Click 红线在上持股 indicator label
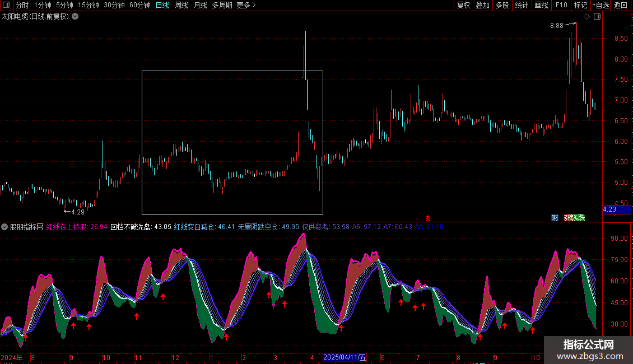The height and width of the screenshot is (364, 633). pyautogui.click(x=77, y=227)
